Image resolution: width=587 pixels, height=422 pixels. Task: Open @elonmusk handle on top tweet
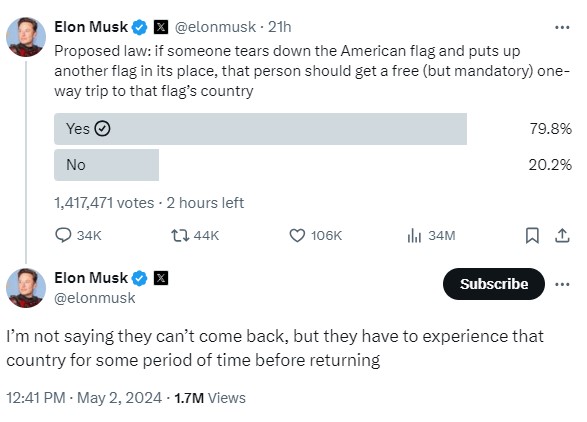coord(215,27)
